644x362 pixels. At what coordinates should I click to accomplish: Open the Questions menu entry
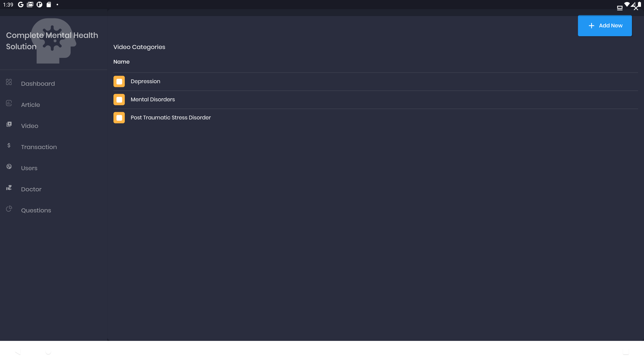click(x=36, y=210)
